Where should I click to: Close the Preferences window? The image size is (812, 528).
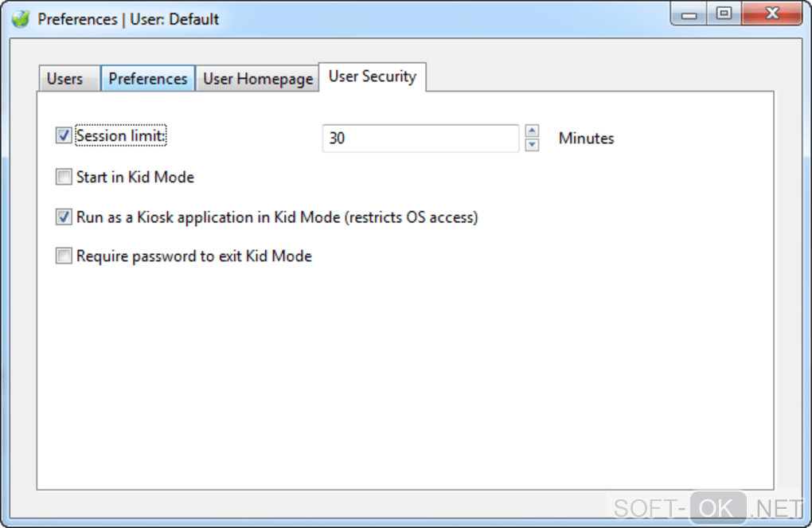[771, 14]
